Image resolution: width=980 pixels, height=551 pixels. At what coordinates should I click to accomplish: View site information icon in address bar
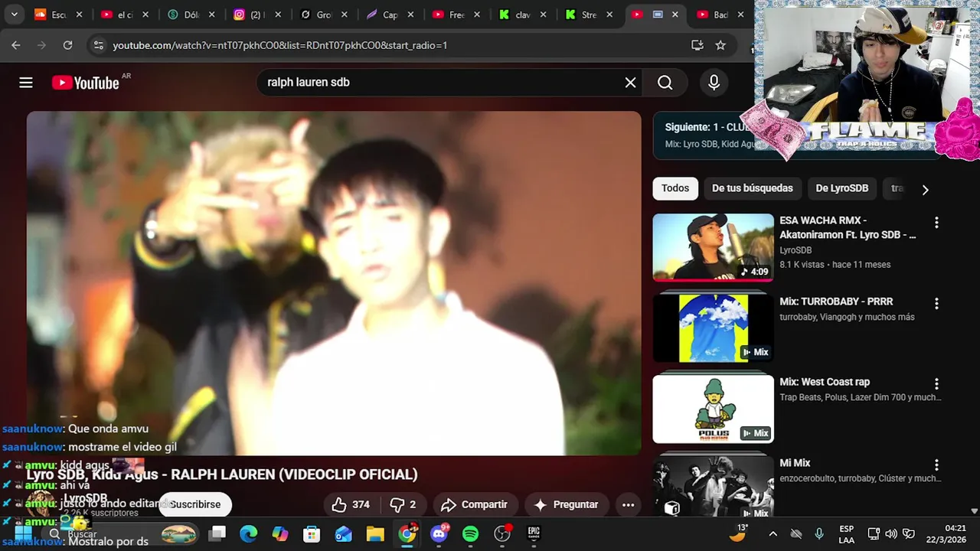[98, 45]
